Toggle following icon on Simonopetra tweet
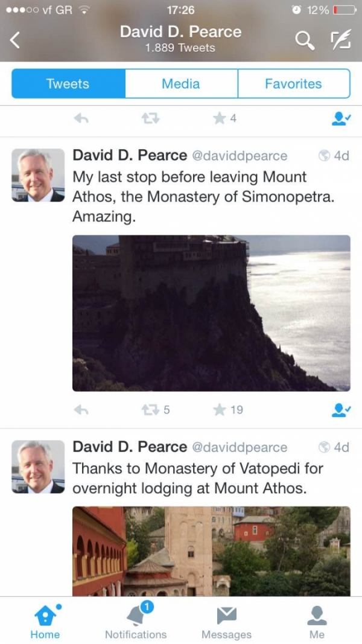Image resolution: width=362 pixels, height=644 pixels. pyautogui.click(x=341, y=410)
